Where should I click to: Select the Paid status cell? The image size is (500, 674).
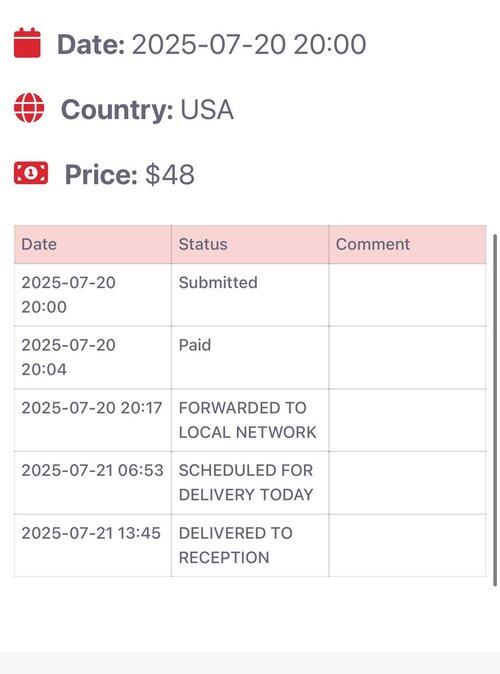(x=250, y=358)
